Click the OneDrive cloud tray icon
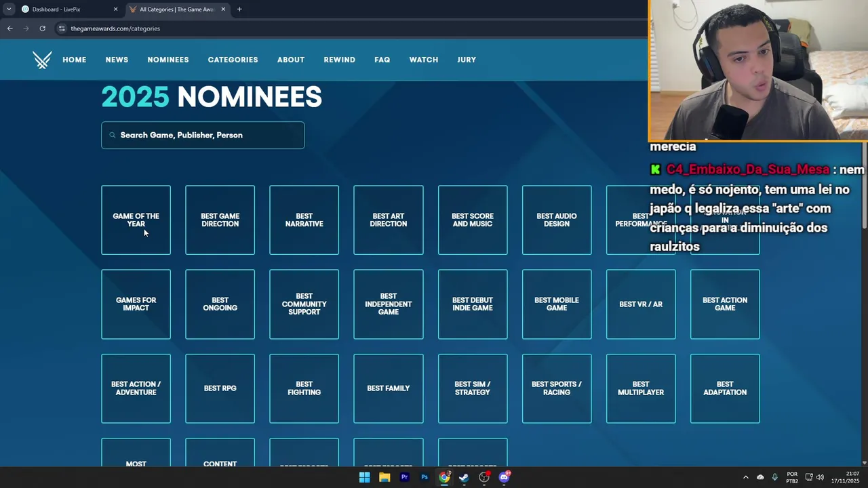868x488 pixels. pos(760,477)
